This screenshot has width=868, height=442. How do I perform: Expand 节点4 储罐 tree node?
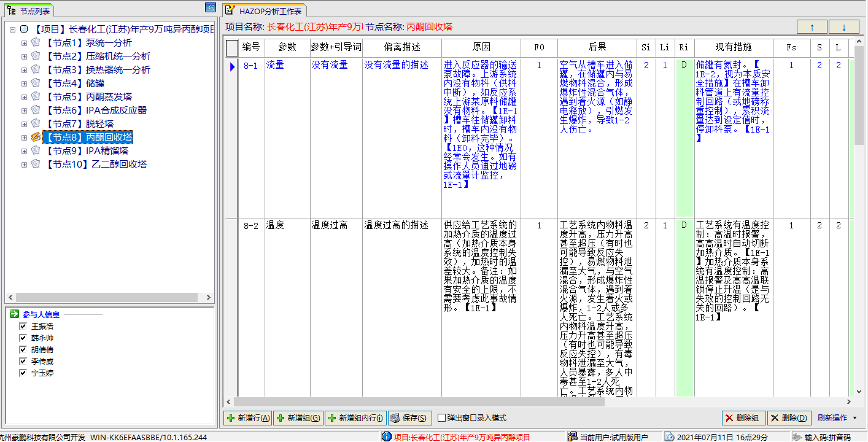click(x=24, y=83)
